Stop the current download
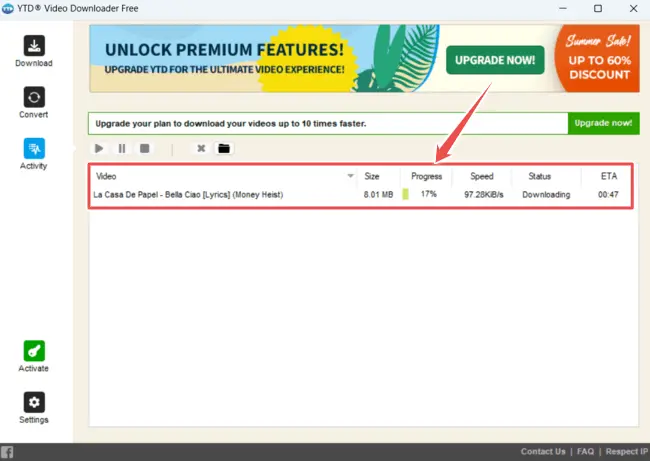This screenshot has width=650, height=461. point(145,148)
